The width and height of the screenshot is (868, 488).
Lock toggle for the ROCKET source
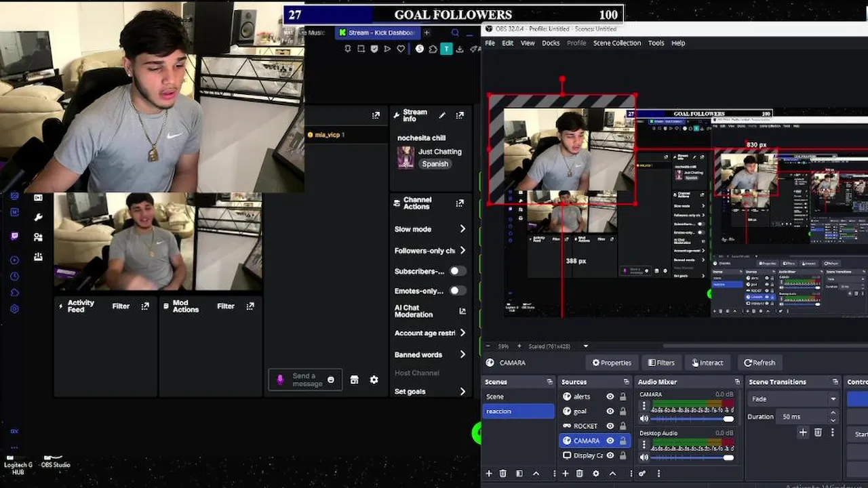click(x=623, y=426)
